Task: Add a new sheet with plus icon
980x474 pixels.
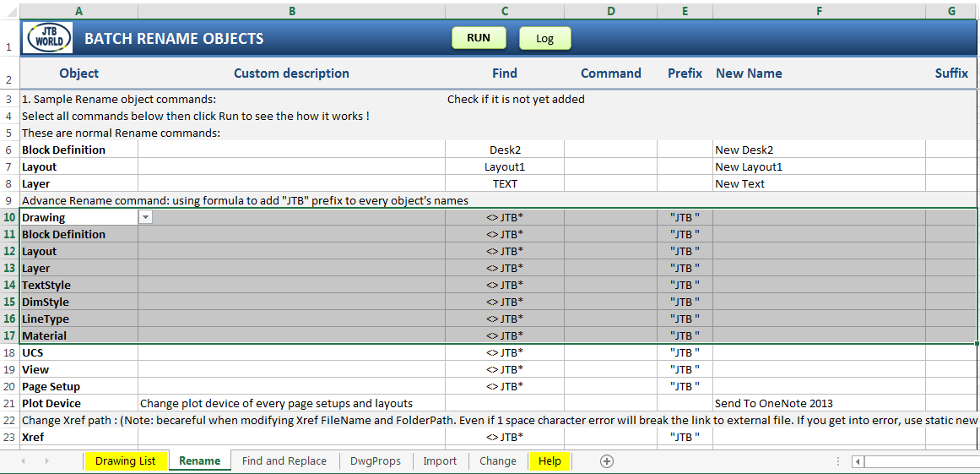Action: tap(606, 460)
